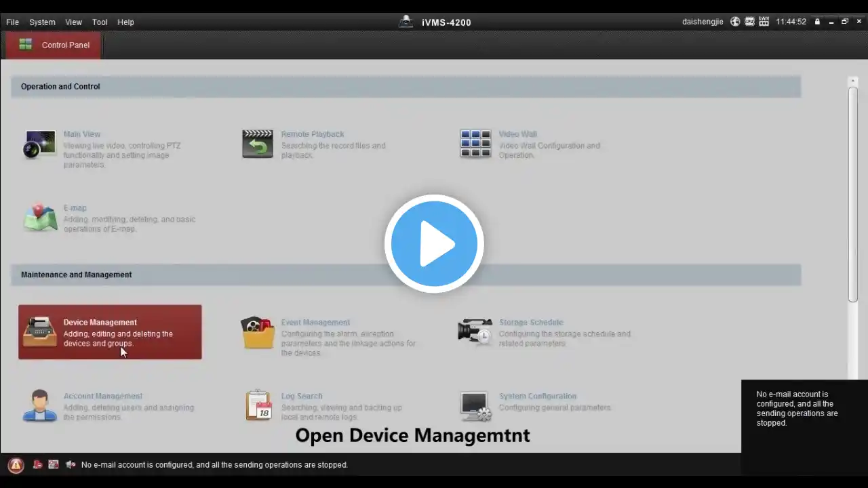Click the user name daishengjie
868x488 pixels.
point(703,22)
